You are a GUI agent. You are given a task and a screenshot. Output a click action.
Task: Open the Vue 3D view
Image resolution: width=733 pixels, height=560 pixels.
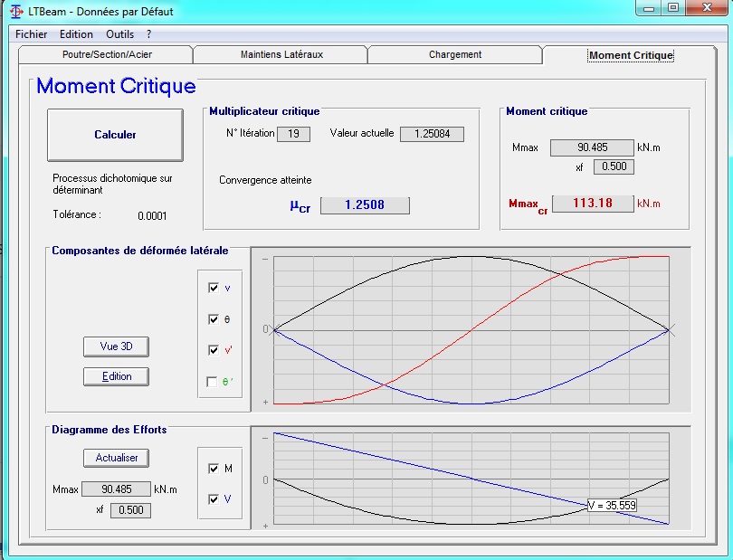point(116,346)
